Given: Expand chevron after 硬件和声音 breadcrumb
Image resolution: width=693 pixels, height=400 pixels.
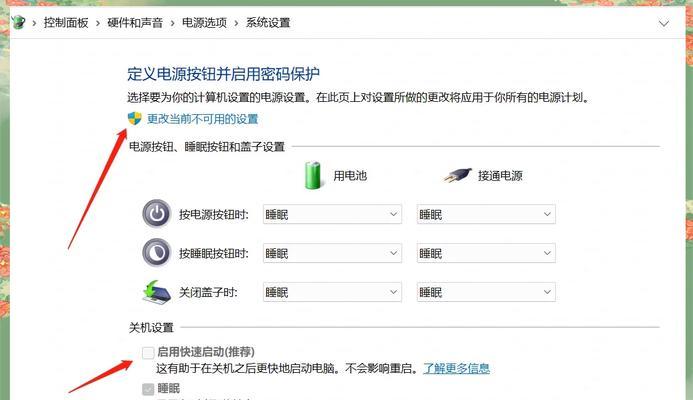Looking at the screenshot, I should (x=172, y=23).
